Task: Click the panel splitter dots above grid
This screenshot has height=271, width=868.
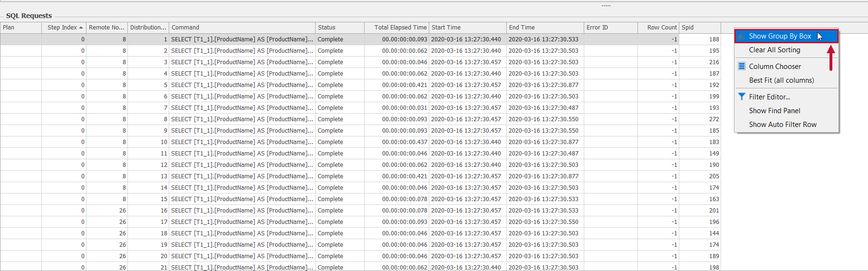Action: (606, 6)
